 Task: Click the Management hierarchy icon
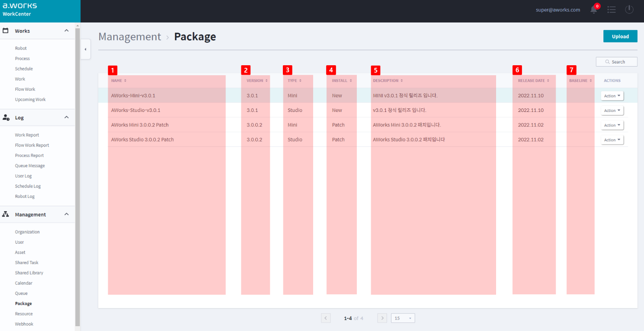(6, 214)
